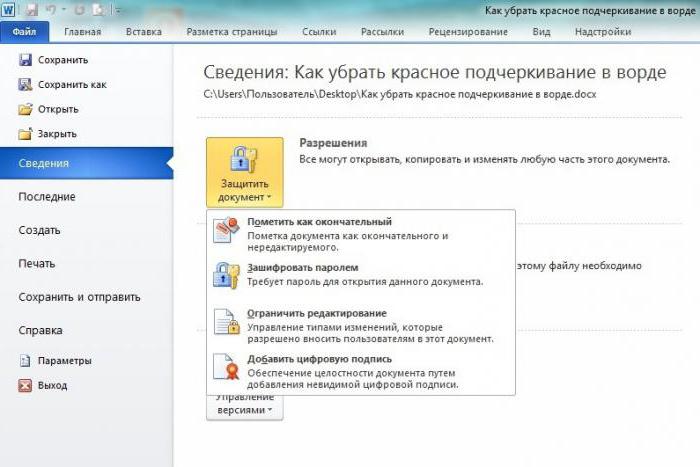Click the Сведения document title heading

point(435,72)
